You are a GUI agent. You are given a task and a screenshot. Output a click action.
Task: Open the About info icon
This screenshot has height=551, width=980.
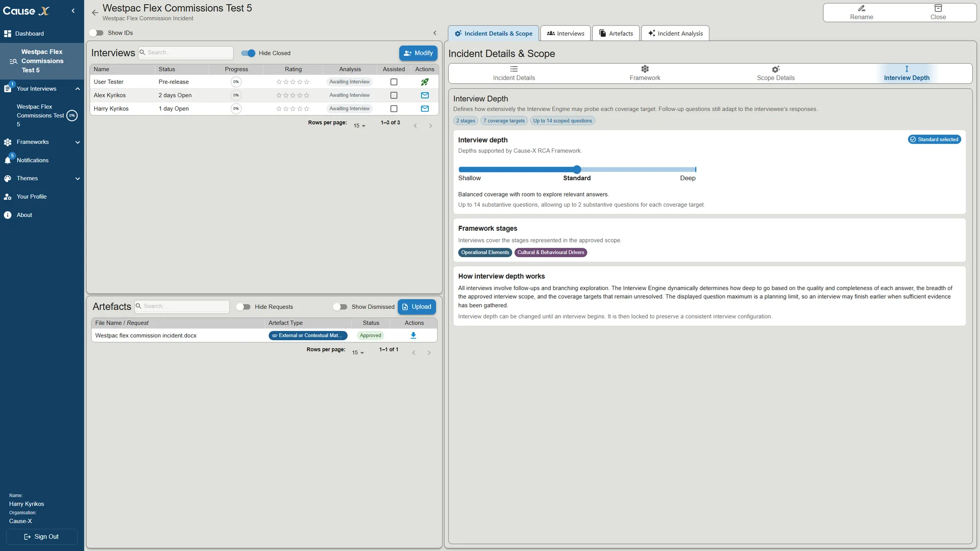[8, 215]
